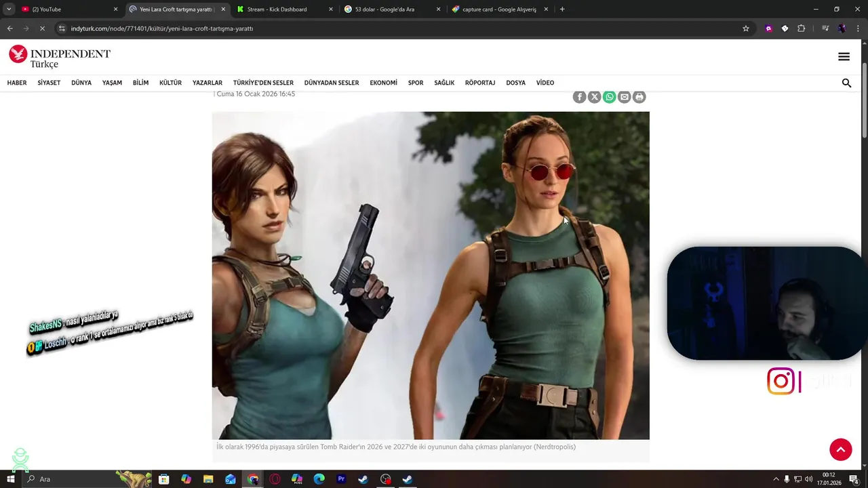Viewport: 868px width, 488px height.
Task: Switch to the YouTube tab
Action: (70, 9)
